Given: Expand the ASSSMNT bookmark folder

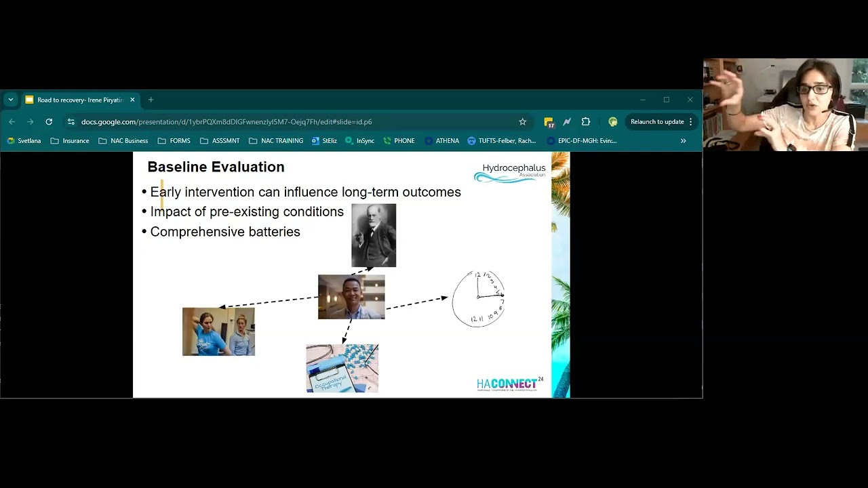Looking at the screenshot, I should 220,141.
